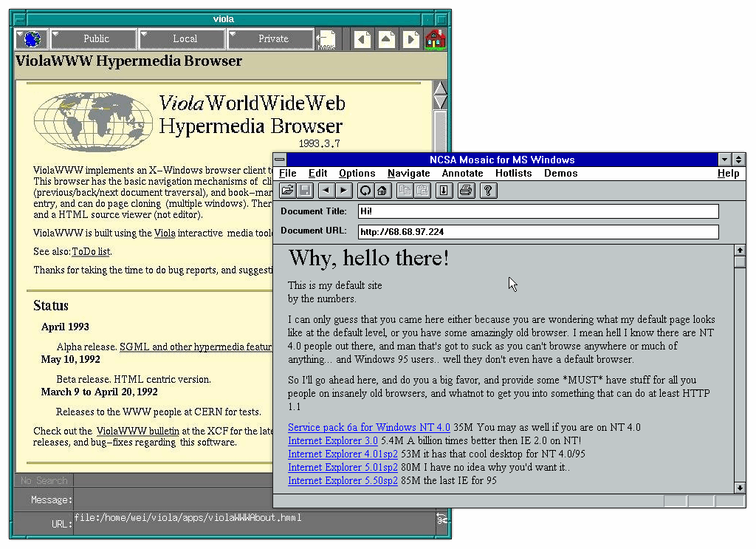Click Mosaic scrollbar down arrow
The height and width of the screenshot is (549, 756).
[x=740, y=488]
